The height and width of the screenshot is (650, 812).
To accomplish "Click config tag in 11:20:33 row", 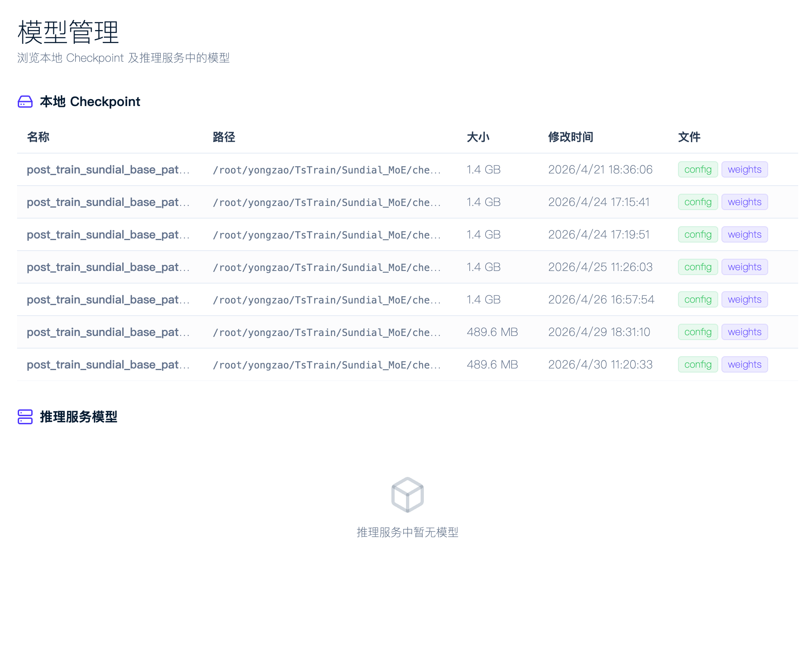I will click(698, 364).
